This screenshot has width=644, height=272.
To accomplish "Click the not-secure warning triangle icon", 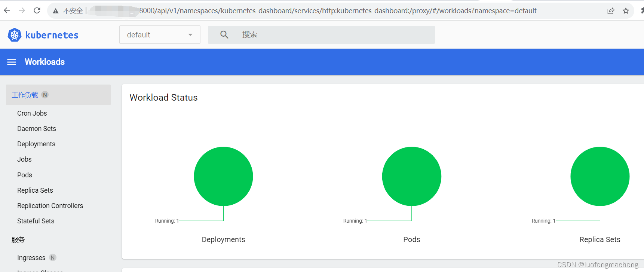I will [x=56, y=11].
